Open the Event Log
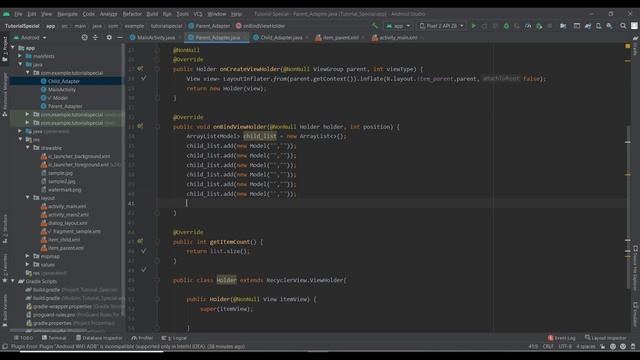The height and width of the screenshot is (360, 640). tap(562, 338)
